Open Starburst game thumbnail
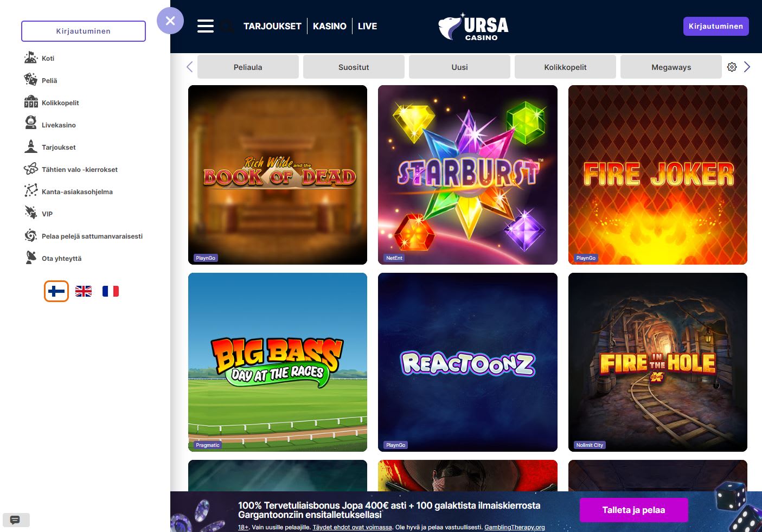The height and width of the screenshot is (532, 762). 468,175
